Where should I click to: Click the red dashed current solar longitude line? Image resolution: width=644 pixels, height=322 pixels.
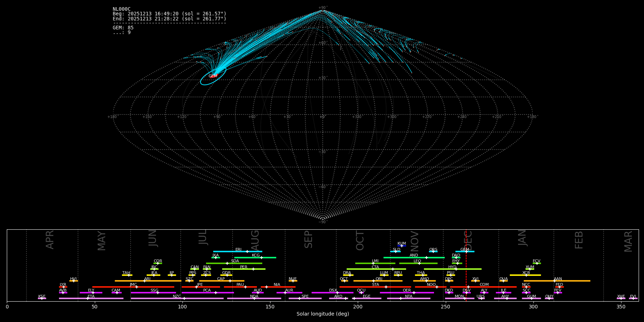tap(466, 265)
